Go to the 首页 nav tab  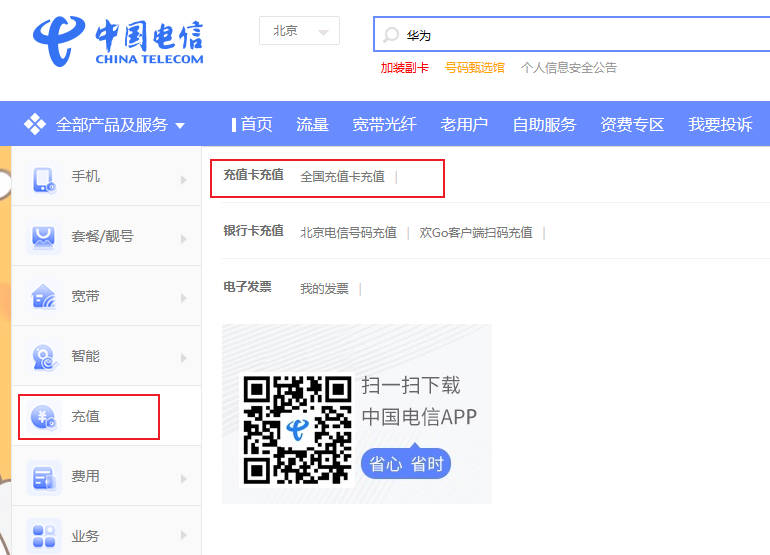pyautogui.click(x=256, y=124)
